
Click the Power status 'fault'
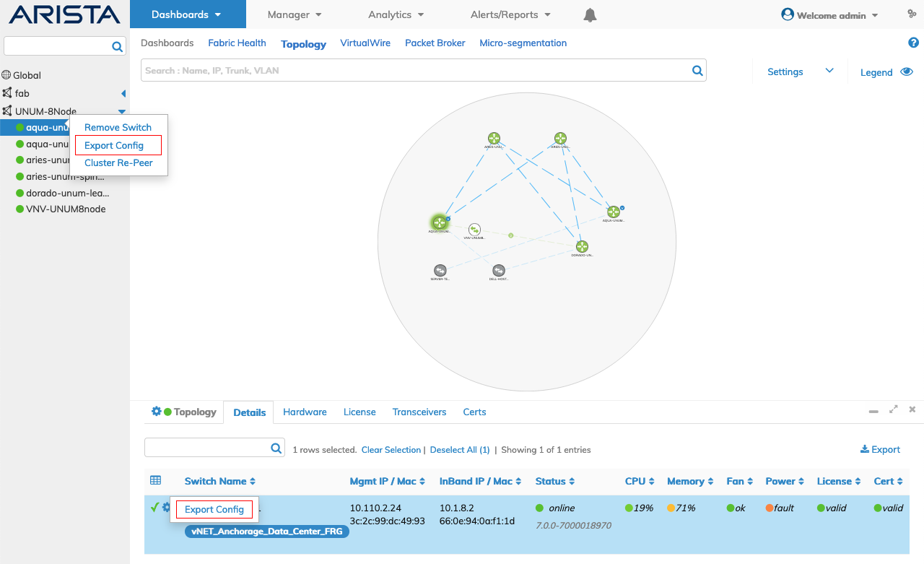(784, 508)
